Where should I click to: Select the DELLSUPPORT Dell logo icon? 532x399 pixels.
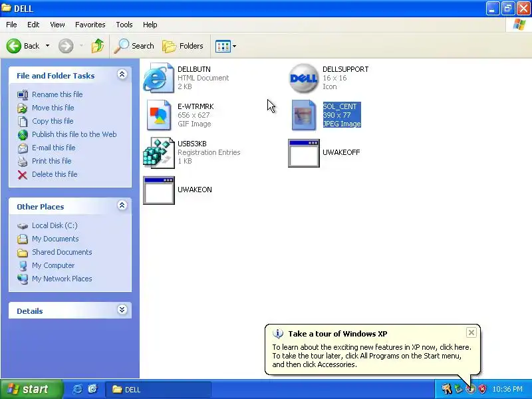[304, 78]
